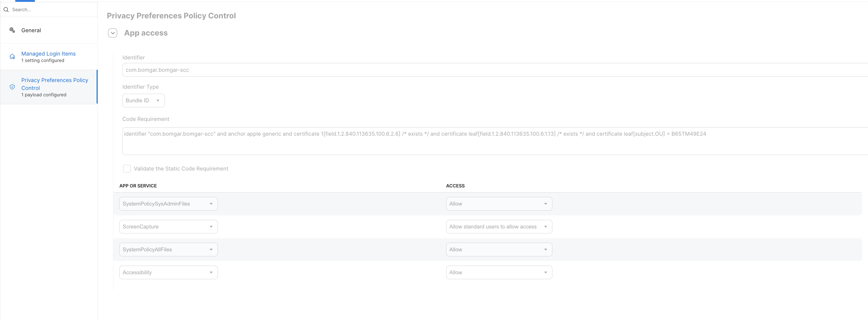Click the search magnifier icon
The width and height of the screenshot is (868, 320).
click(x=6, y=10)
